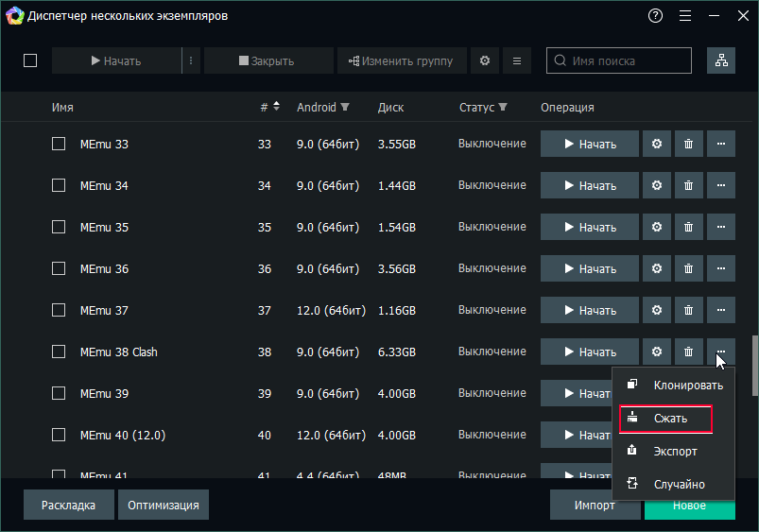Delete MEmu 34 with trash icon
759x532 pixels.
click(x=688, y=185)
